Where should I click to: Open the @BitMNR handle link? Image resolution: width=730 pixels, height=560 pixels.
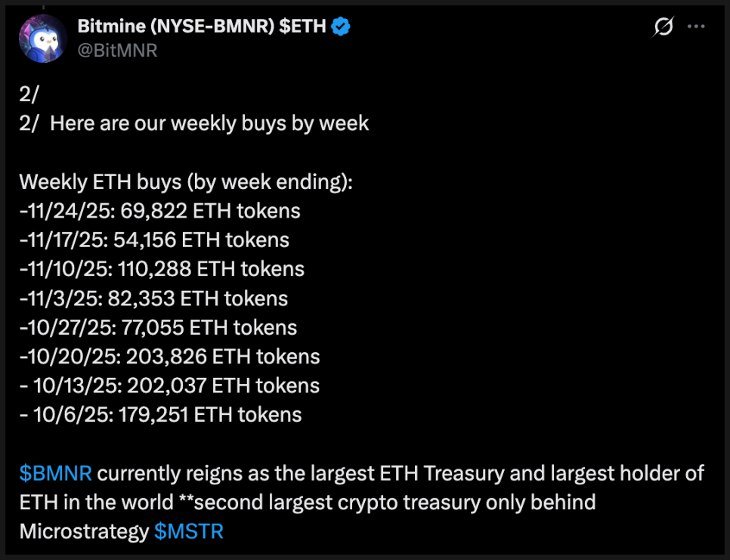coord(117,51)
